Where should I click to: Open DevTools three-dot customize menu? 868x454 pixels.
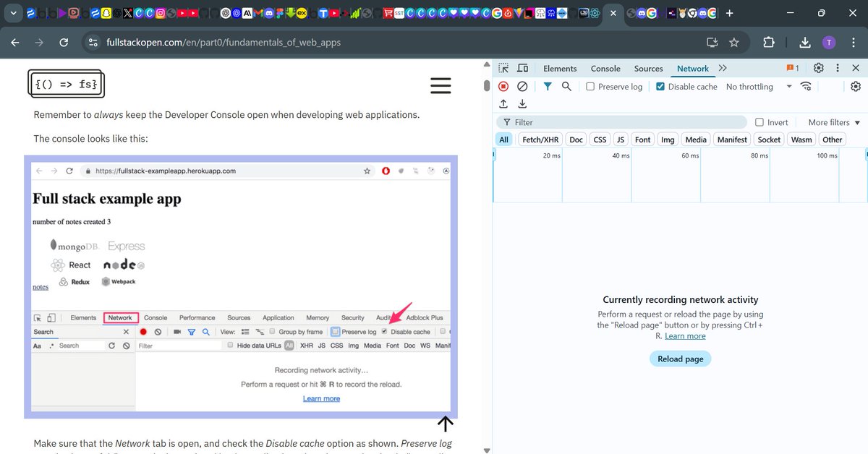click(838, 68)
